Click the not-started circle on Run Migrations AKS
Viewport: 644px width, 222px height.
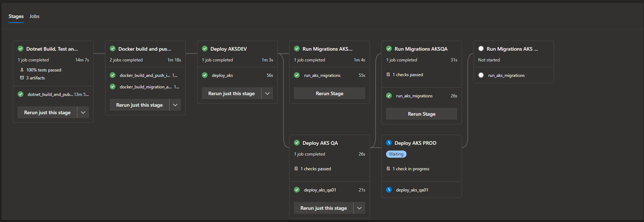481,49
